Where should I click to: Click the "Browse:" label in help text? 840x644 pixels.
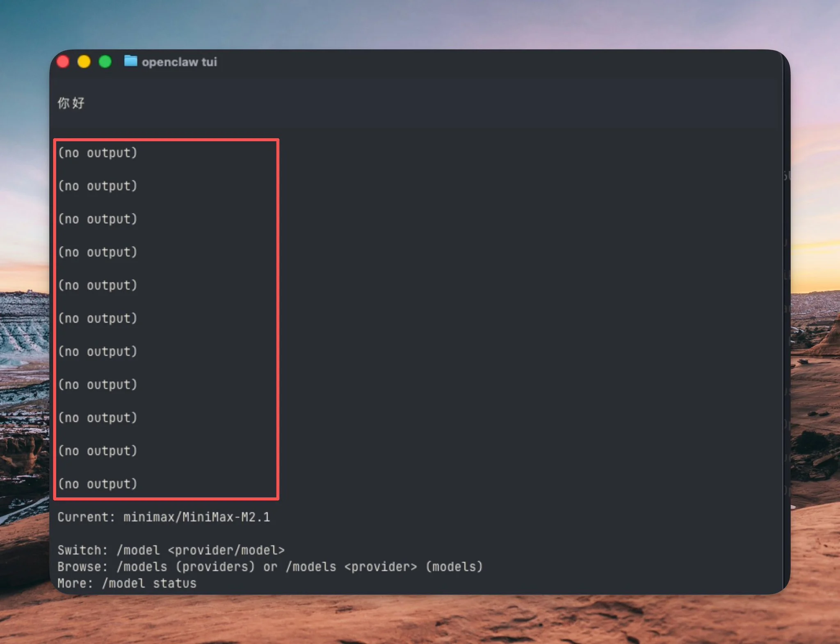click(x=82, y=567)
